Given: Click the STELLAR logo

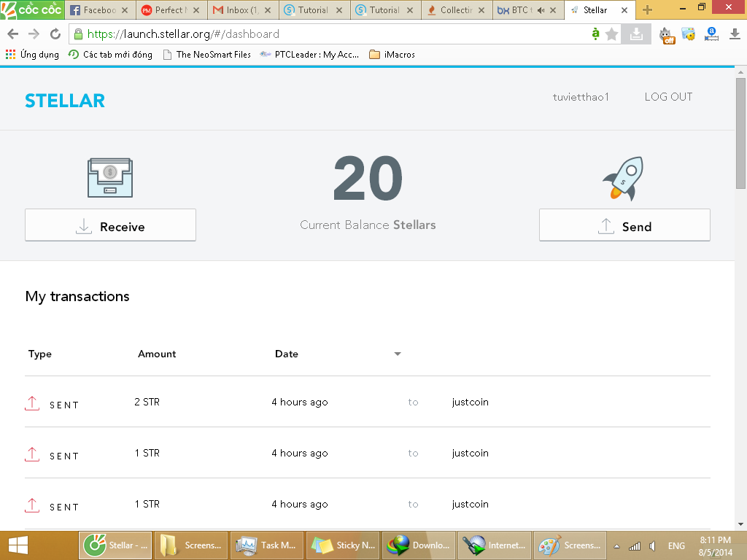Looking at the screenshot, I should (65, 101).
